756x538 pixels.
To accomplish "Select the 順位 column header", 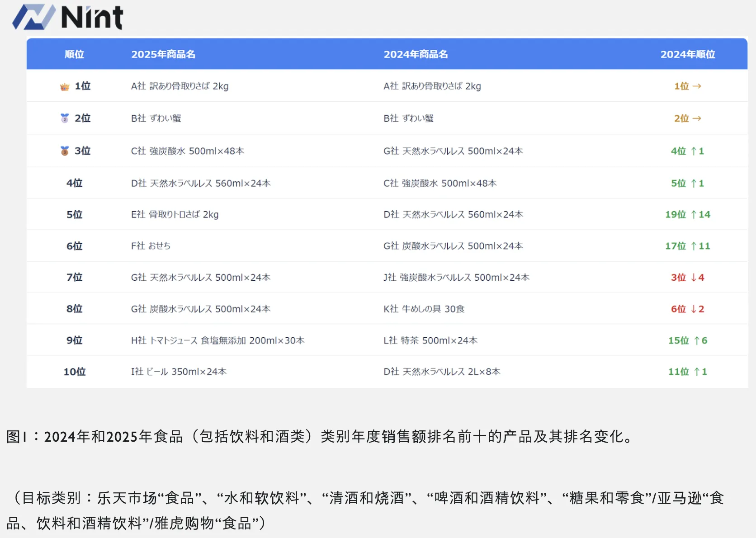I will click(x=74, y=54).
